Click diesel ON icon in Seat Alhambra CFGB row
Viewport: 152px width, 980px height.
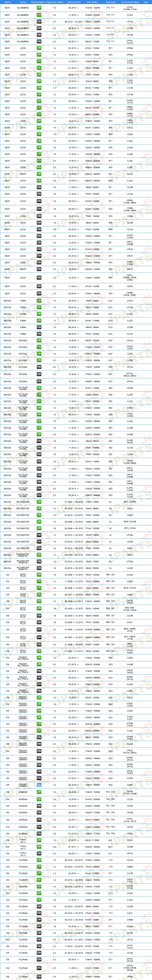pos(39,35)
